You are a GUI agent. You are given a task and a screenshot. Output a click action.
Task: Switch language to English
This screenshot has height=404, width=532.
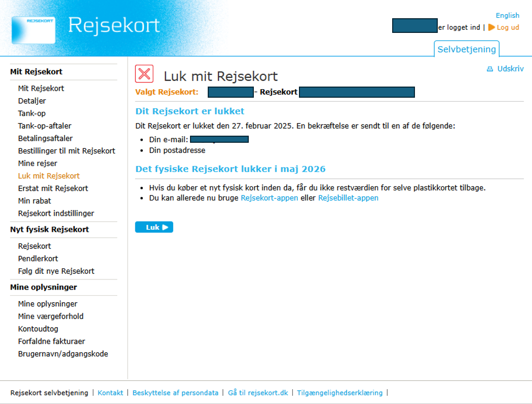tap(507, 15)
